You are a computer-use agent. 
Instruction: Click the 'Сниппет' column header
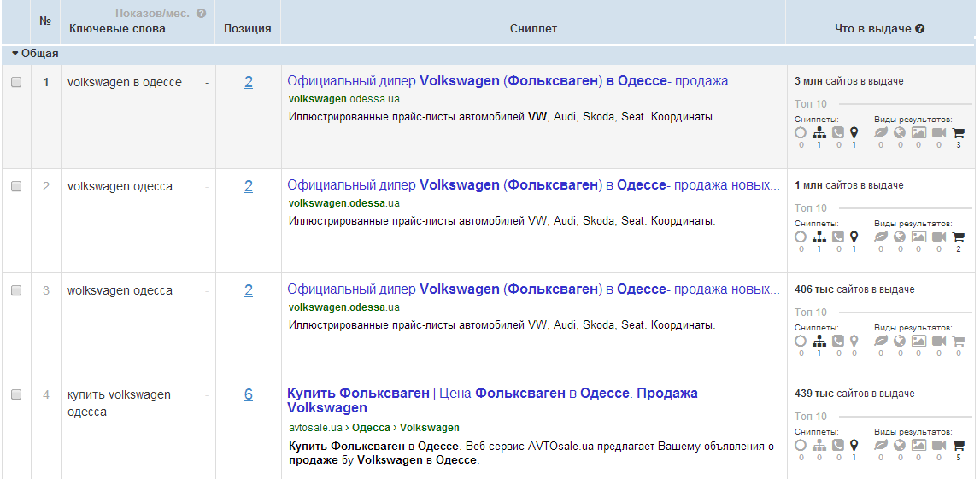click(x=533, y=29)
